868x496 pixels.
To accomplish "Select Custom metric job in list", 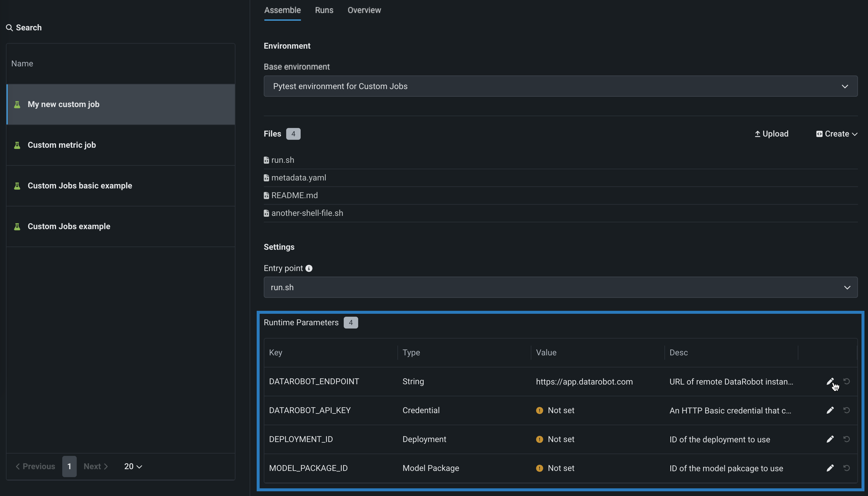I will click(x=62, y=145).
